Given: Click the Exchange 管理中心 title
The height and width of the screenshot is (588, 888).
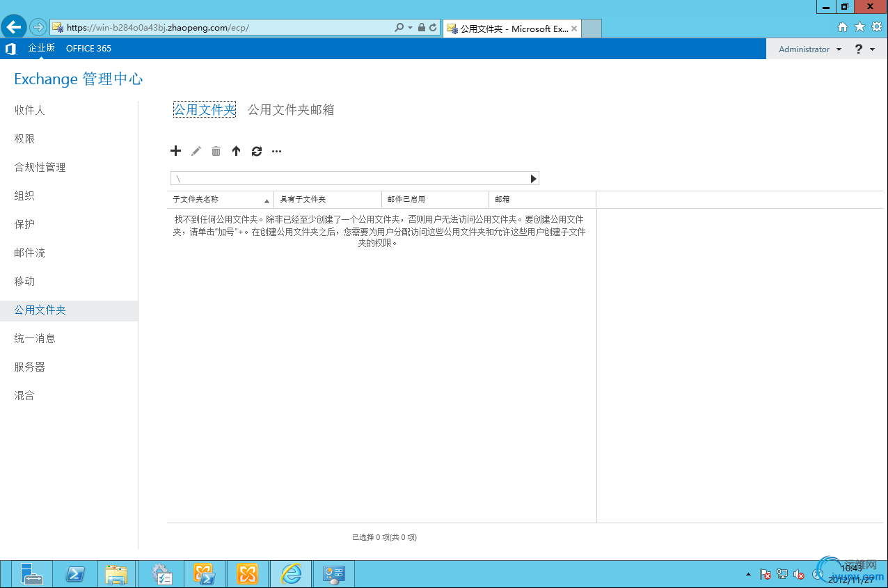Looking at the screenshot, I should tap(79, 79).
